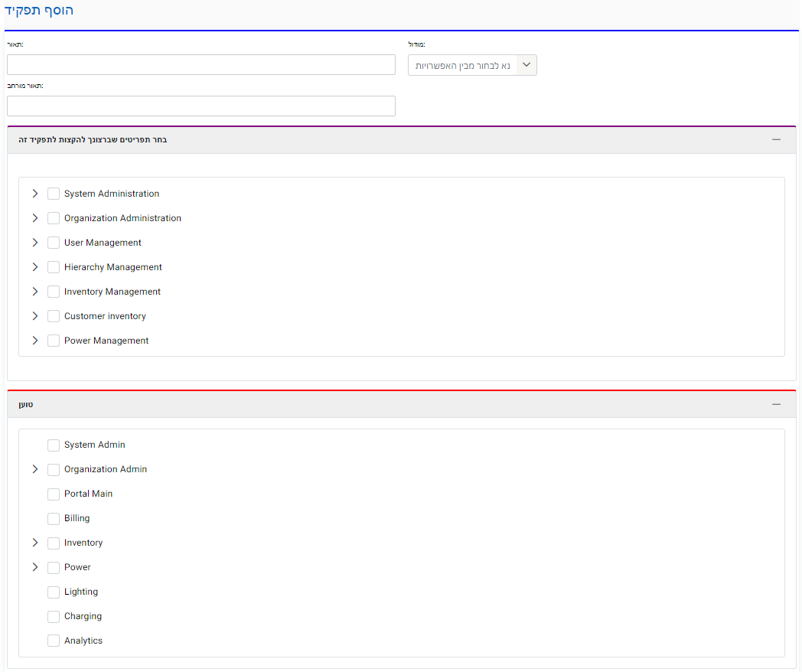The image size is (802, 672).
Task: Expand the User Management tree node
Action: [x=35, y=243]
